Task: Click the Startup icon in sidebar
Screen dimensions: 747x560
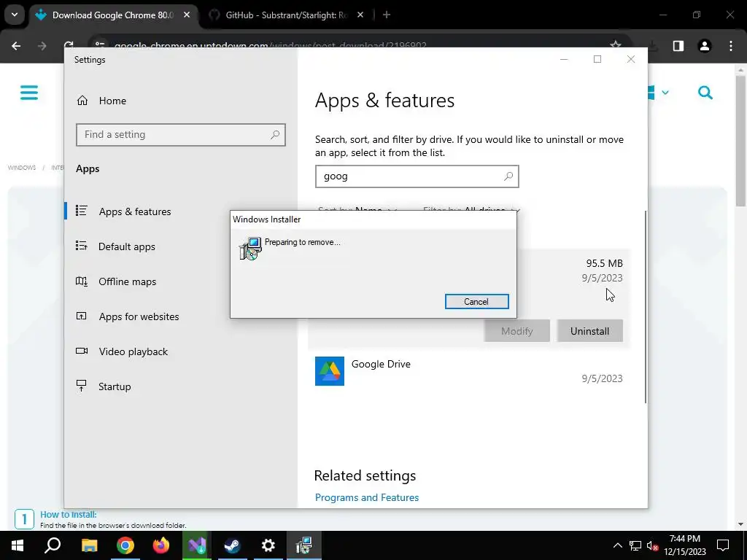Action: [x=82, y=386]
